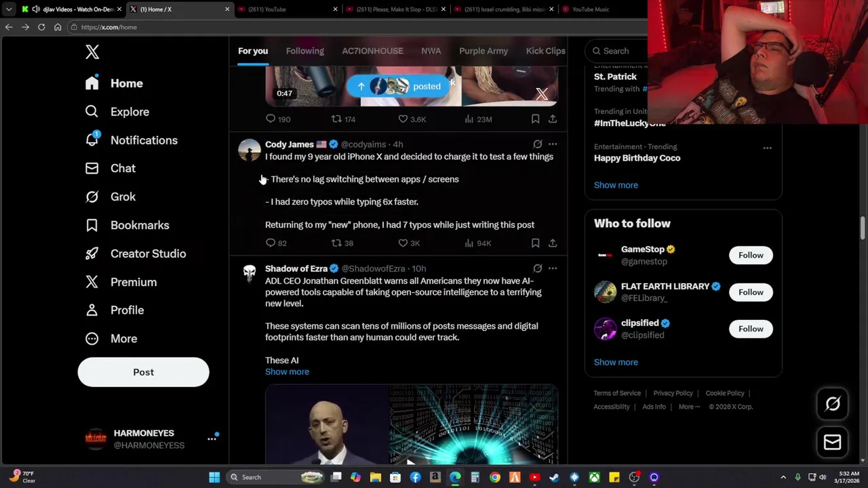The image size is (868, 488).
Task: Switch to the Following tab
Action: tap(304, 51)
